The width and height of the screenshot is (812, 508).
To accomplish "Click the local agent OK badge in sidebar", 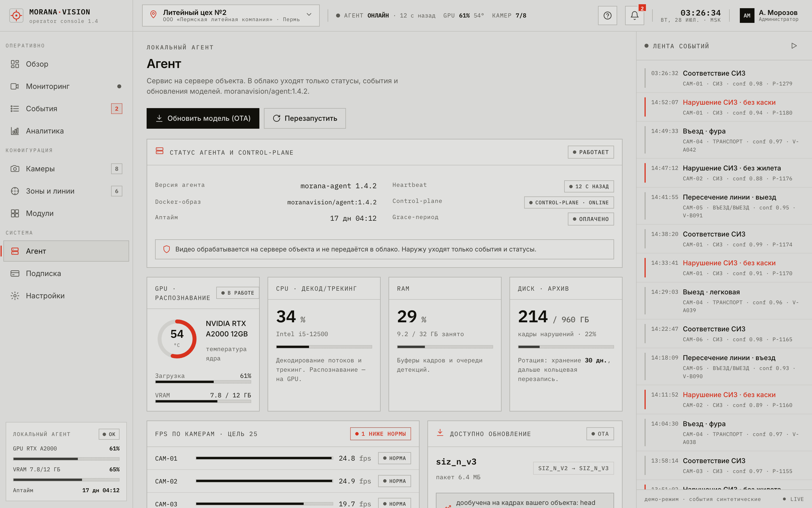I will [x=109, y=434].
